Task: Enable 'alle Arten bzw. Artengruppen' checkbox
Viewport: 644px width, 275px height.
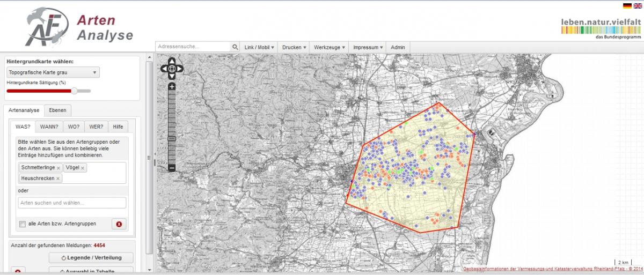Action: coord(22,224)
